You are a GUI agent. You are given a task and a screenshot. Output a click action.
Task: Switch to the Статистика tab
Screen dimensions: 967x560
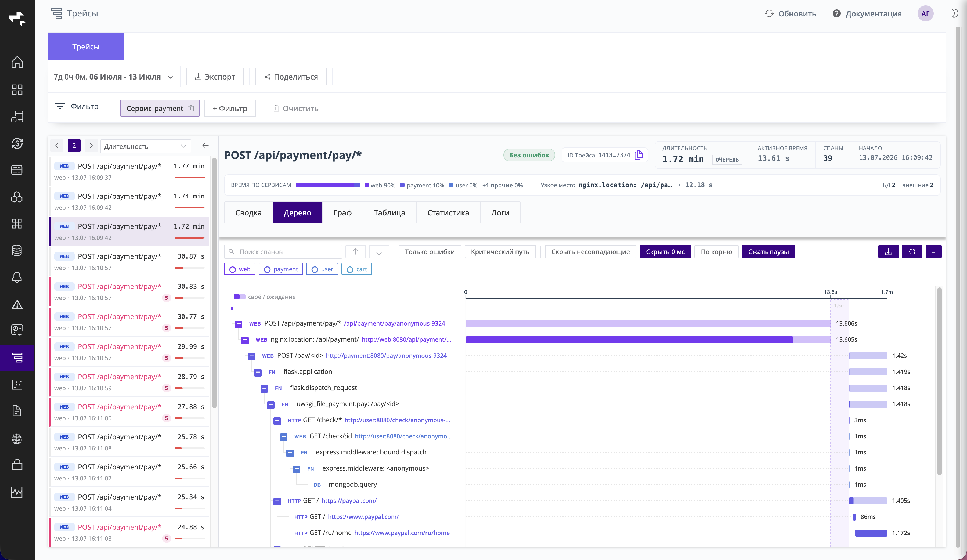click(448, 212)
